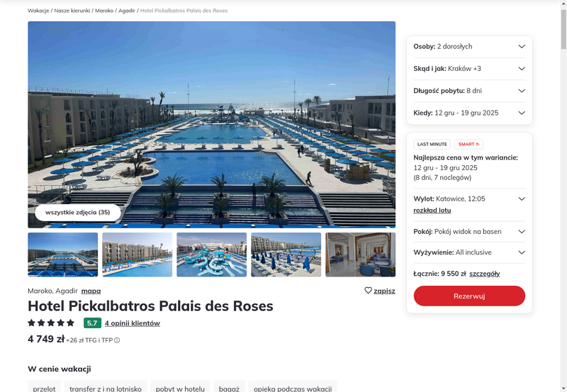Click the heart icon to save hotel

368,291
